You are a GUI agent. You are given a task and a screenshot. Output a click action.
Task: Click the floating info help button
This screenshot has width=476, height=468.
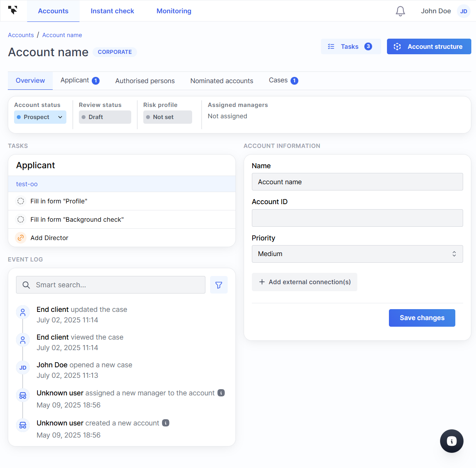451,441
